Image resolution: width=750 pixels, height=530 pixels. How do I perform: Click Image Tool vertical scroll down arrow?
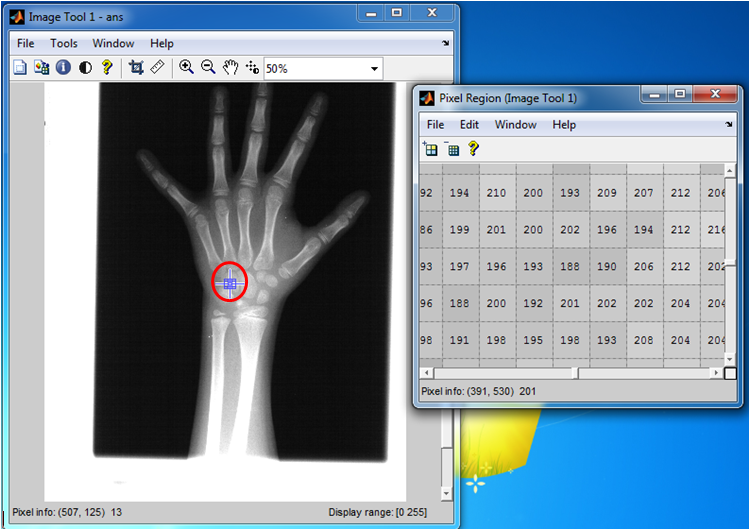click(446, 493)
